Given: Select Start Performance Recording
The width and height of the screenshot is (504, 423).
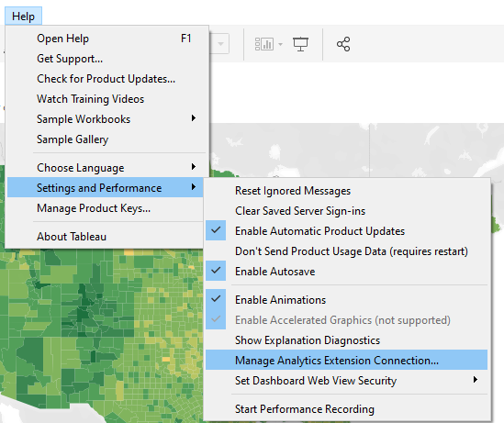Looking at the screenshot, I should pyautogui.click(x=346, y=409).
